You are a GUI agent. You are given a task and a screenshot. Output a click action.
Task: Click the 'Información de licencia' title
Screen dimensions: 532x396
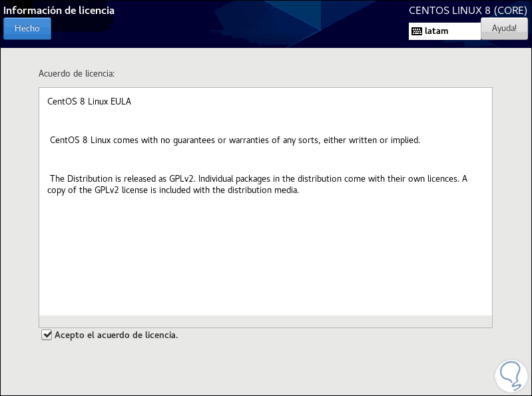pos(59,11)
